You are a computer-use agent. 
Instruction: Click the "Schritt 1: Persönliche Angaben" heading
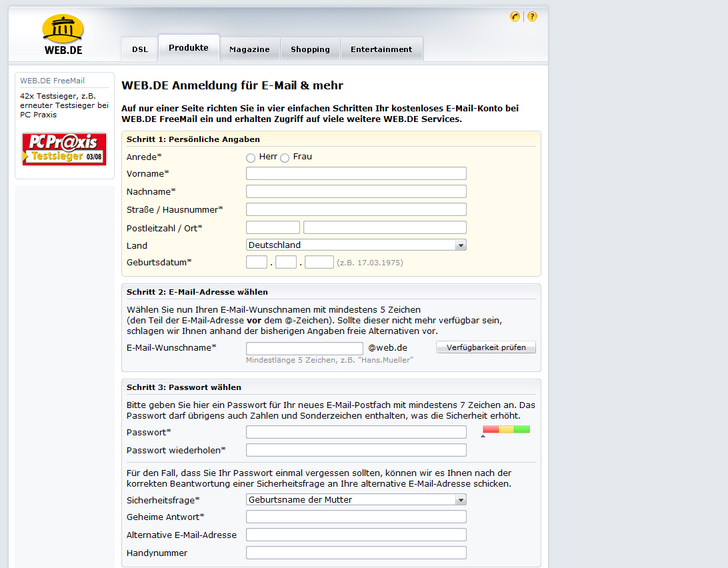pos(193,139)
